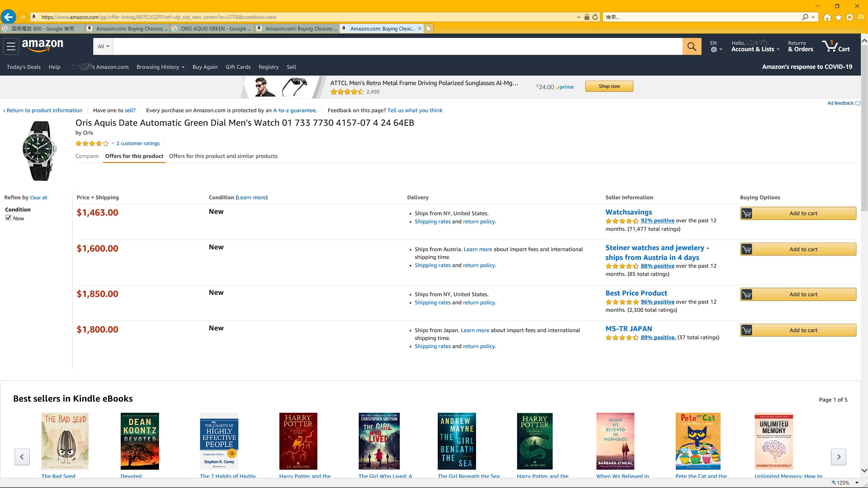Viewport: 868px width, 488px height.
Task: Expand the browser search provider dropdown arrow
Action: click(x=813, y=17)
